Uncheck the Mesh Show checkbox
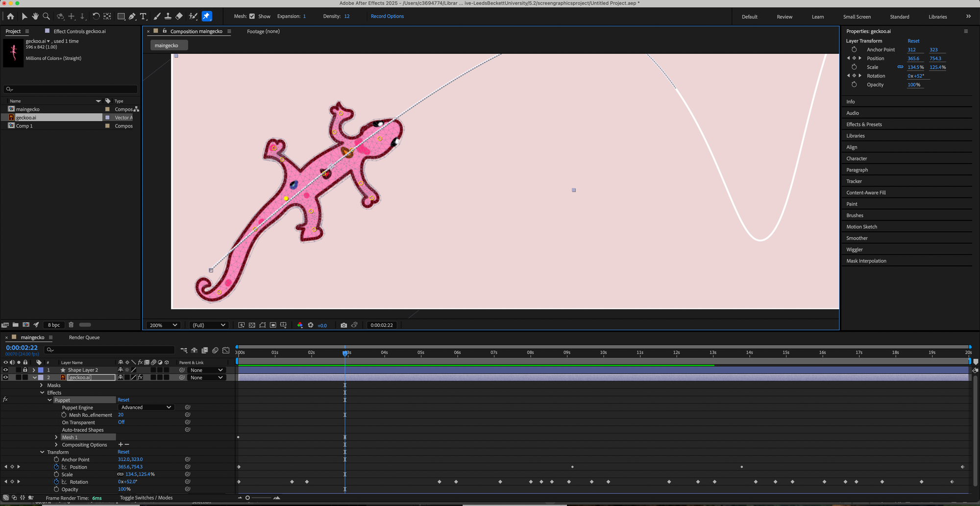980x506 pixels. tap(252, 16)
